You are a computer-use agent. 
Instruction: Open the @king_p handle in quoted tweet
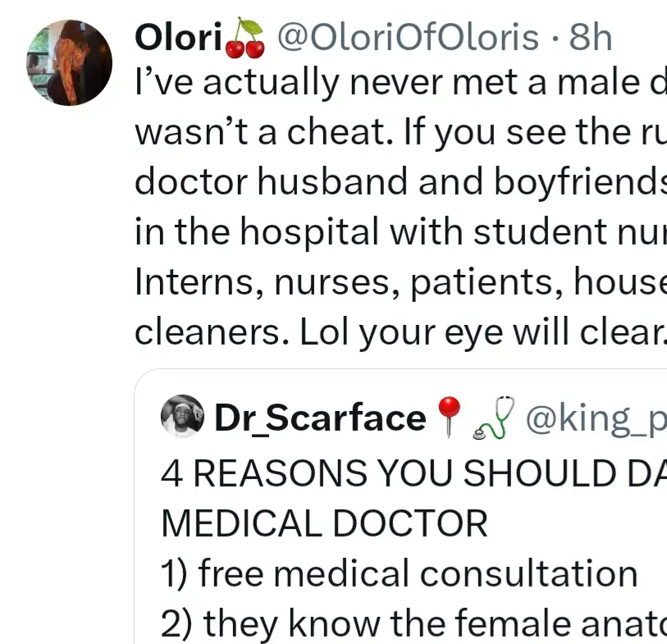[594, 419]
